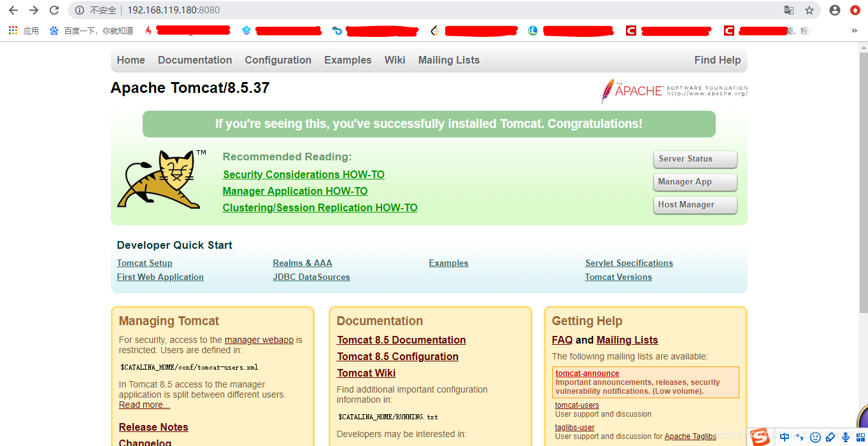Open the Servlet Specifications link
The height and width of the screenshot is (446, 868).
[629, 263]
